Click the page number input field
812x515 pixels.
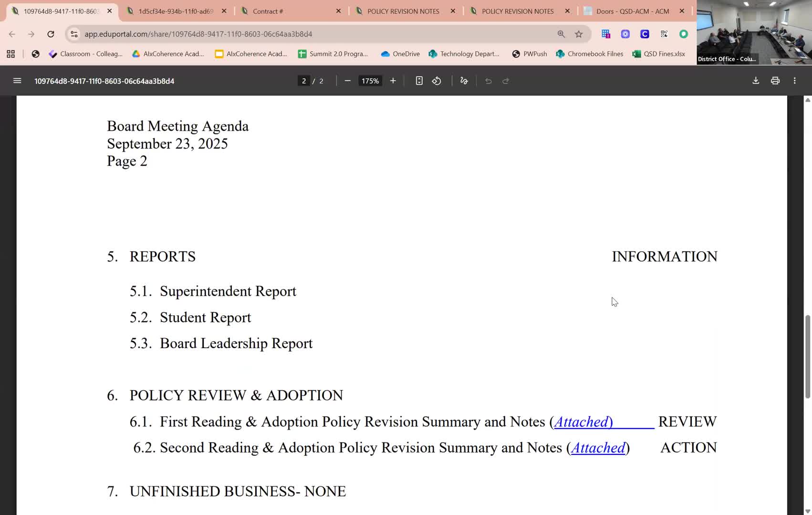coord(304,81)
